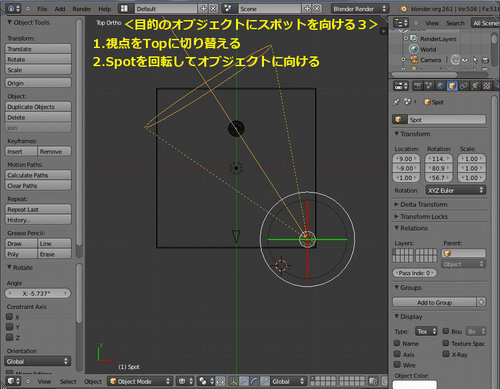The width and height of the screenshot is (500, 389).
Task: Toggle Camera selectability arrow in outliner
Action: [475, 60]
